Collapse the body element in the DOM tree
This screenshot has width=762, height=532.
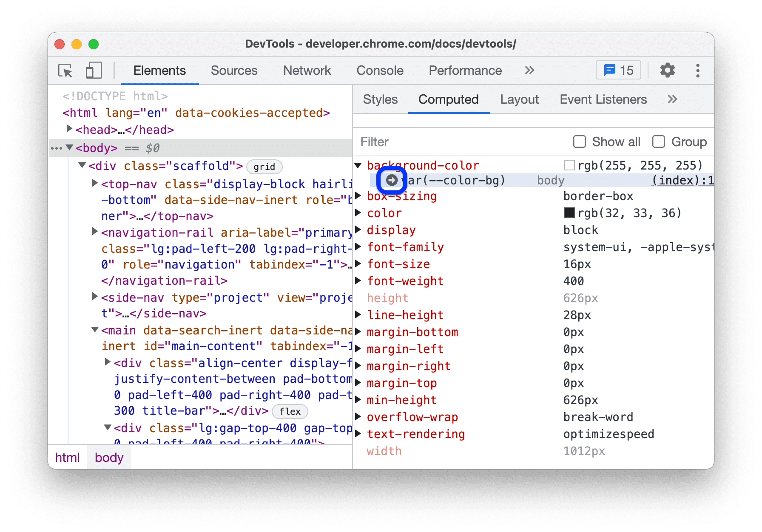pyautogui.click(x=69, y=148)
